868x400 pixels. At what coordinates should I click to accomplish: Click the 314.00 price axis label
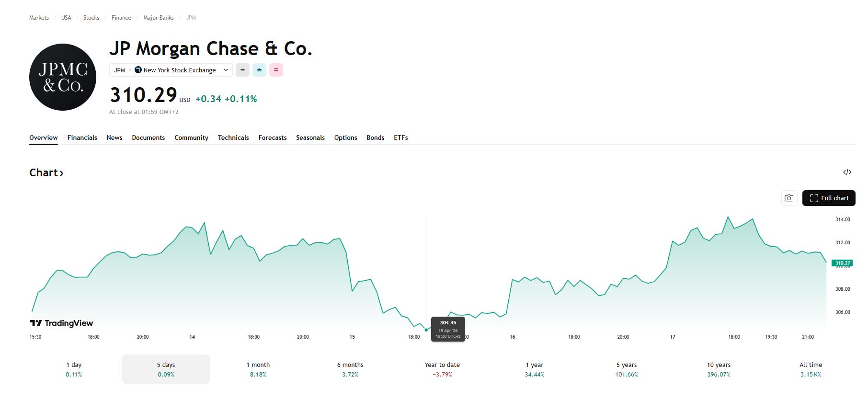point(843,219)
